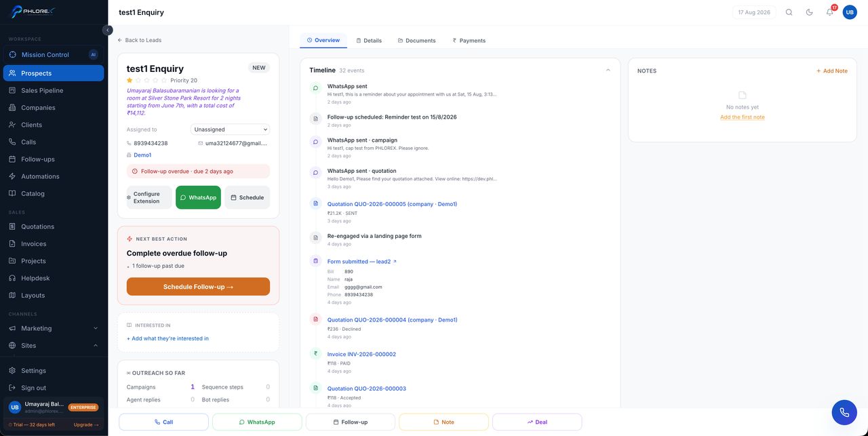
Task: Switch to the Documents tab
Action: [x=416, y=41]
